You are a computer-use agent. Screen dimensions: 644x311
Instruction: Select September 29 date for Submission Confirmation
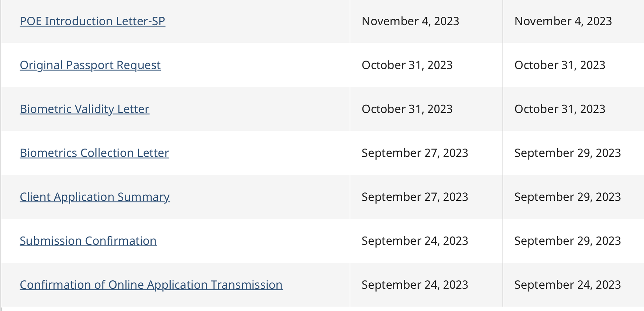pos(567,241)
